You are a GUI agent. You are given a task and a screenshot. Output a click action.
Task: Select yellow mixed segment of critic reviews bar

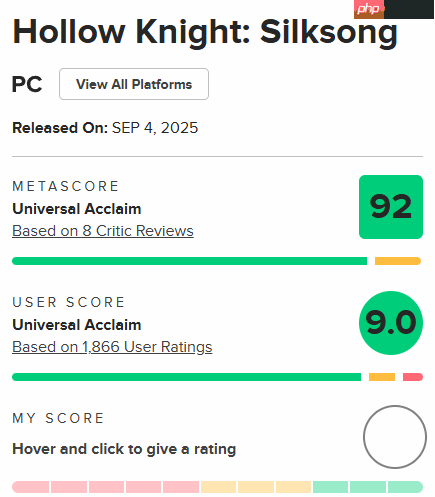(x=398, y=261)
